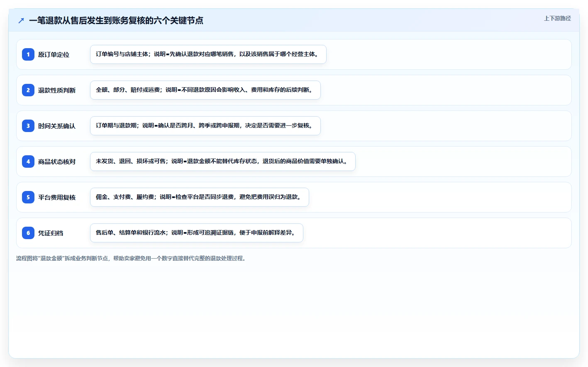Click the 时间关系确认 step label
Viewport: 588px width, 367px height.
pos(57,126)
